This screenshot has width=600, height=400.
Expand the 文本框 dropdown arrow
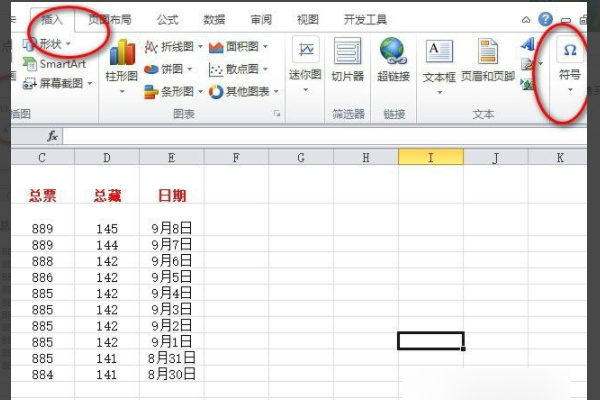coord(439,92)
